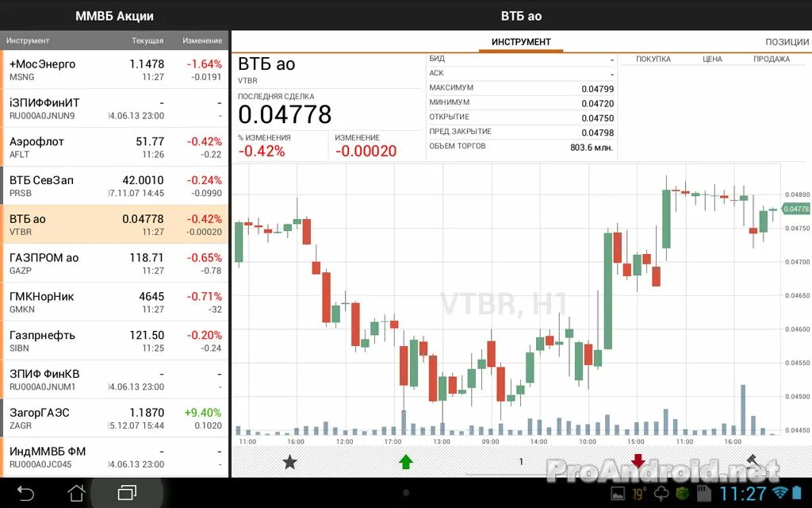The image size is (812, 508).
Task: Tap the star favorite icon
Action: 289,461
